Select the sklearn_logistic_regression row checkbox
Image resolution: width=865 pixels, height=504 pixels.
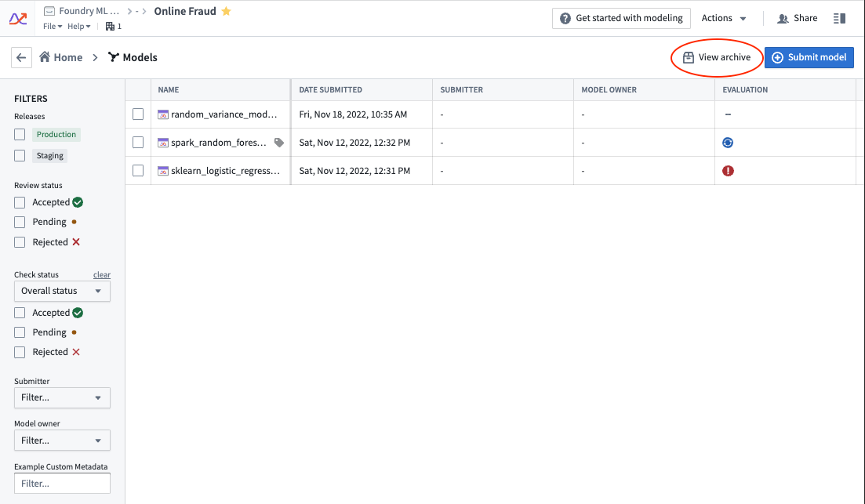point(138,170)
